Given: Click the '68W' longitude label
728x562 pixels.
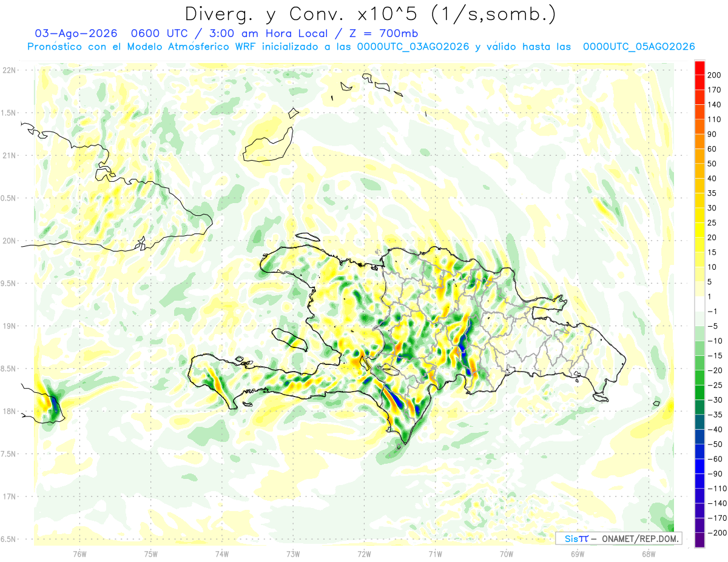Looking at the screenshot, I should point(649,554).
